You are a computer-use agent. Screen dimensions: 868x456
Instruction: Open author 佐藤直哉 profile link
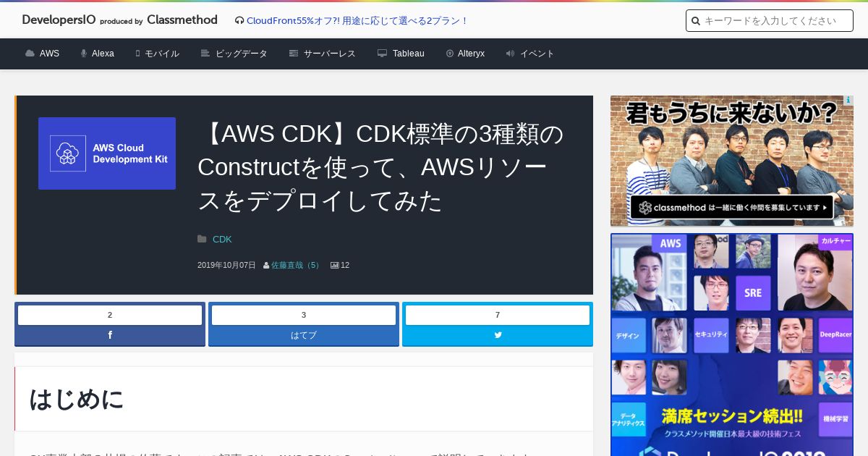pyautogui.click(x=297, y=265)
